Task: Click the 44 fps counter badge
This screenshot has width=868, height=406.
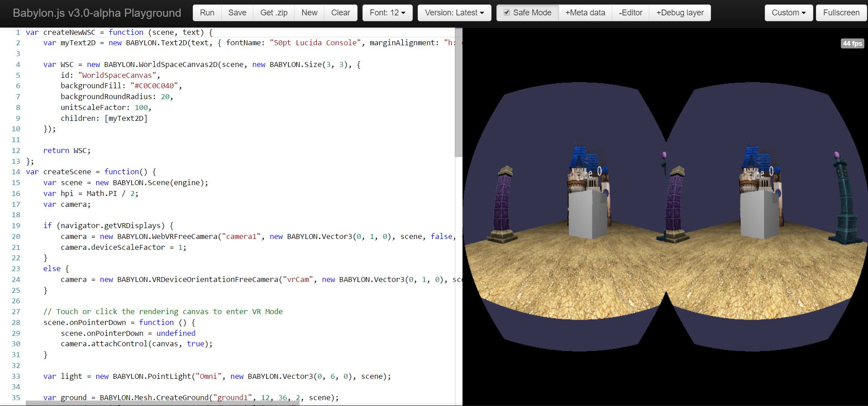Action: [x=852, y=43]
